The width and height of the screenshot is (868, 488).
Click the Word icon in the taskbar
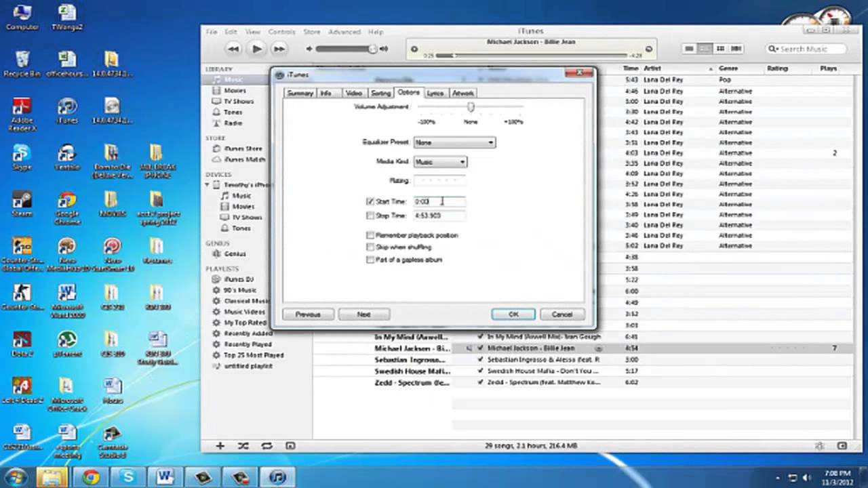click(x=165, y=477)
